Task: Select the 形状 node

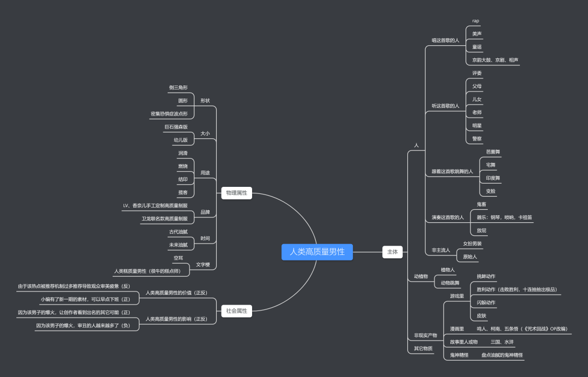Action: (205, 101)
